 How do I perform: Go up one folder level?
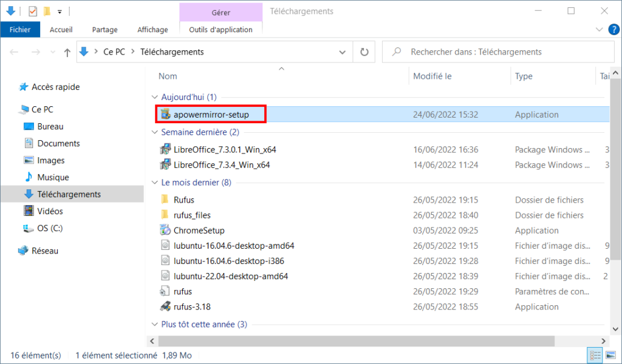[x=67, y=52]
